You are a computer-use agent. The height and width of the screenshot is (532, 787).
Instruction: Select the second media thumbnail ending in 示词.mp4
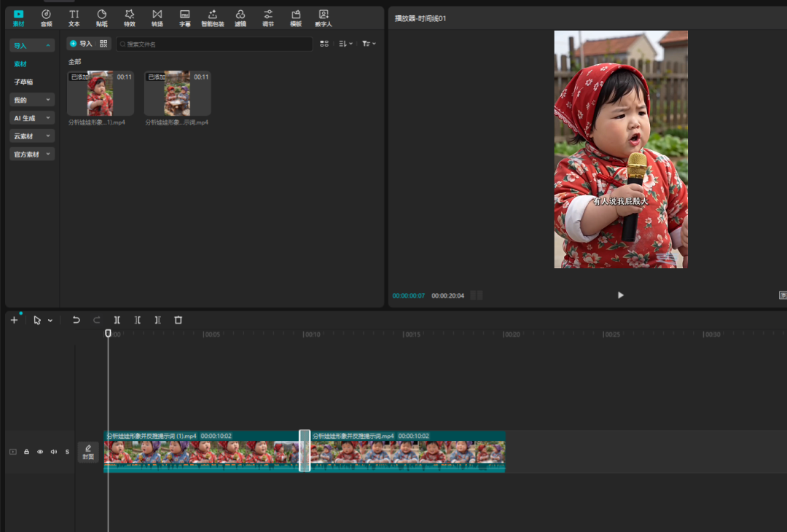coord(177,93)
